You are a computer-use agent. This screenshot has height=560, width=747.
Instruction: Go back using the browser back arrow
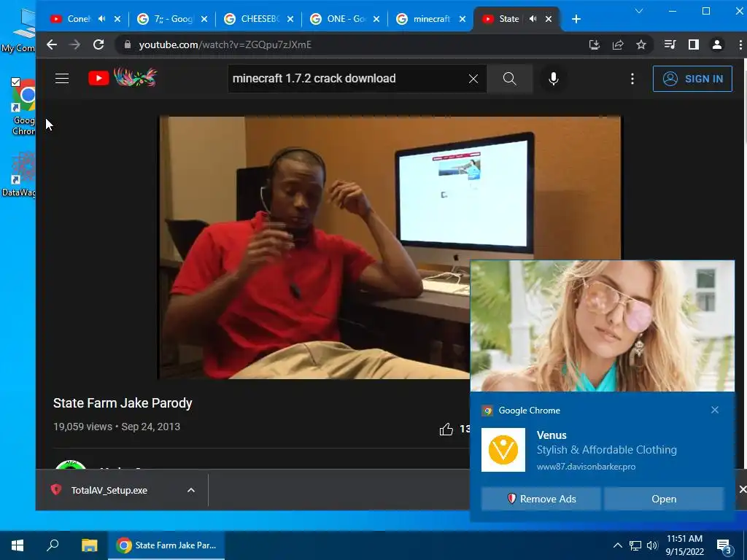[52, 44]
